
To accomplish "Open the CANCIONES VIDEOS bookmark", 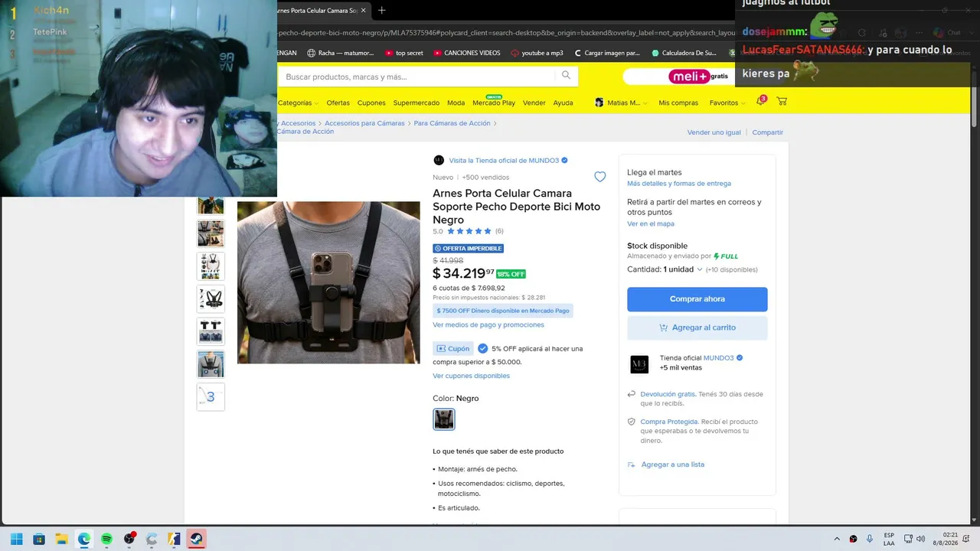I will pos(467,53).
